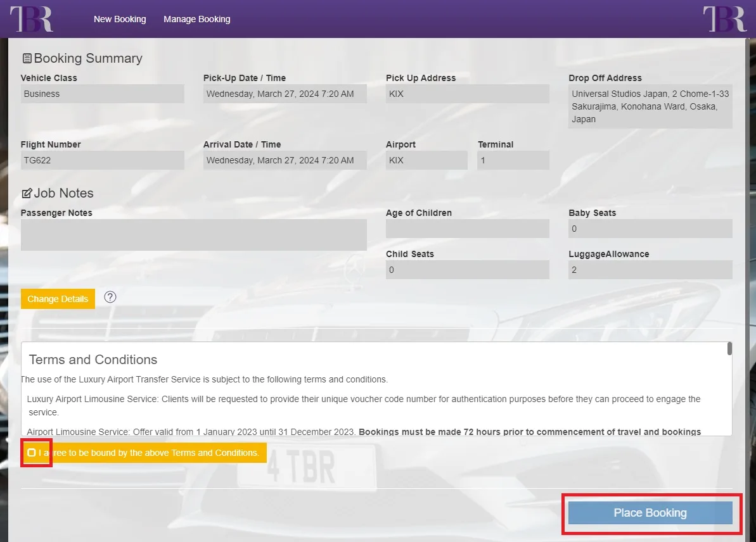
Task: Click the Age of Children field
Action: 467,229
